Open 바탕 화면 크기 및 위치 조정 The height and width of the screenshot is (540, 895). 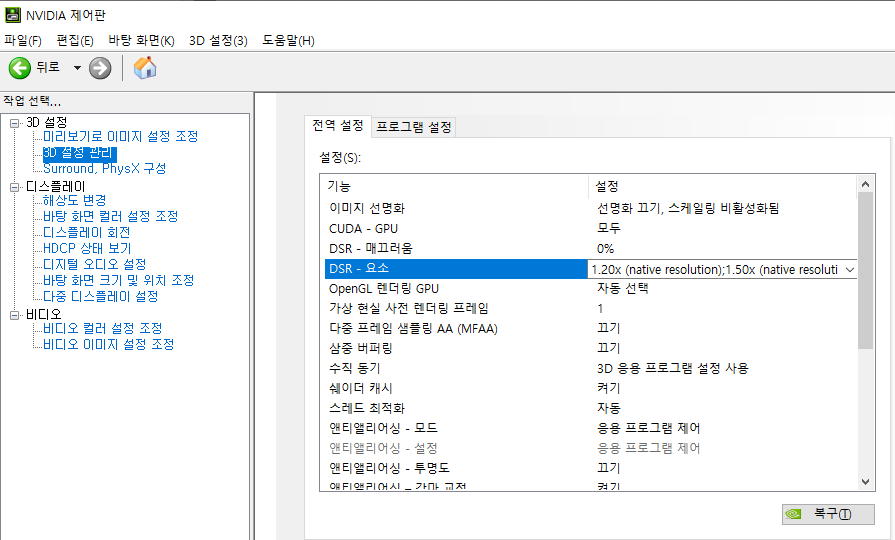click(x=119, y=280)
